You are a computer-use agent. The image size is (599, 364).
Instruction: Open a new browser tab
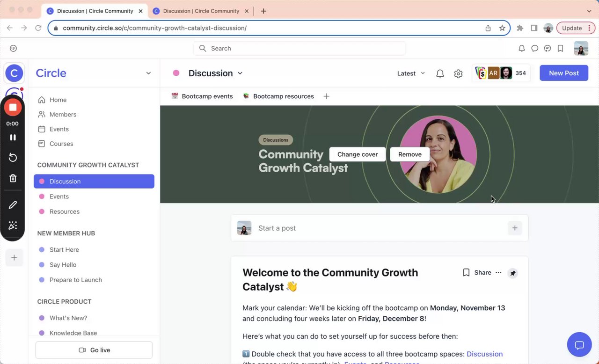263,11
